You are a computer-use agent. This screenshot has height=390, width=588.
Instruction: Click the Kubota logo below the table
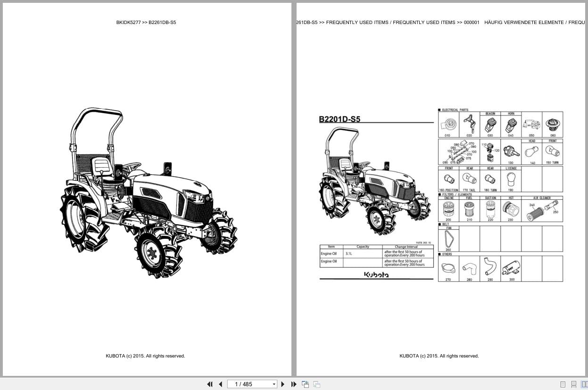[376, 275]
